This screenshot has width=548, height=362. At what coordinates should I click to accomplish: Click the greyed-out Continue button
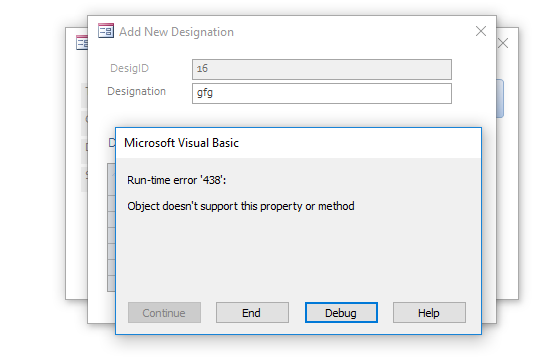(164, 312)
